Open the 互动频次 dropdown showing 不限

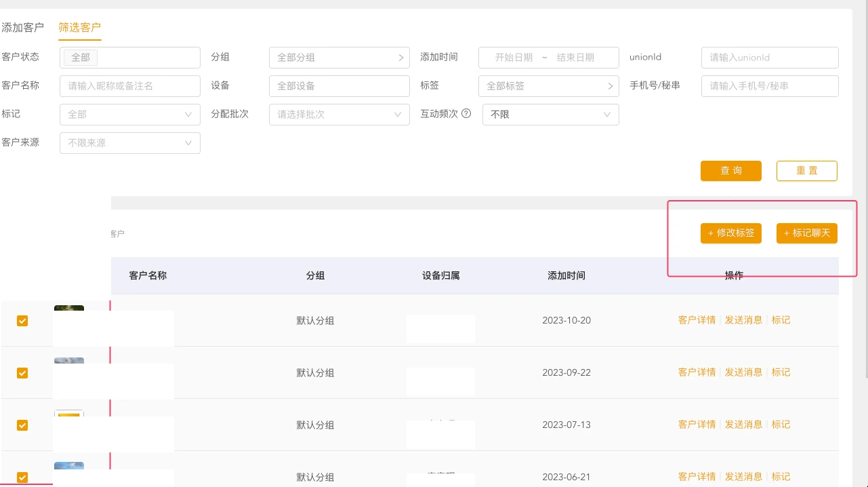(551, 115)
